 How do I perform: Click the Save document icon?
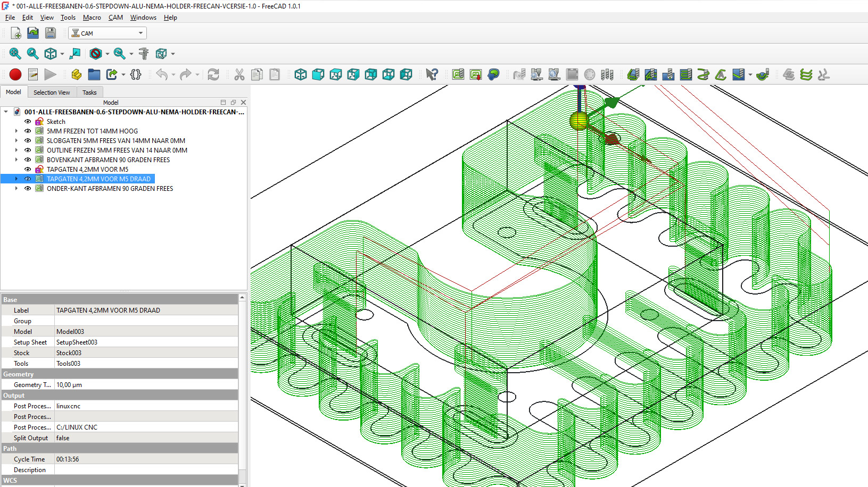(x=51, y=33)
